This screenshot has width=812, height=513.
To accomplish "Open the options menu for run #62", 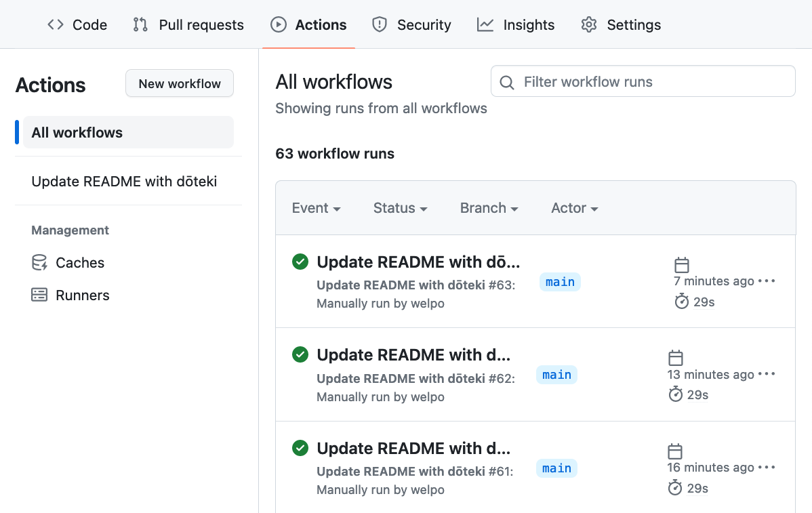I will pyautogui.click(x=767, y=374).
